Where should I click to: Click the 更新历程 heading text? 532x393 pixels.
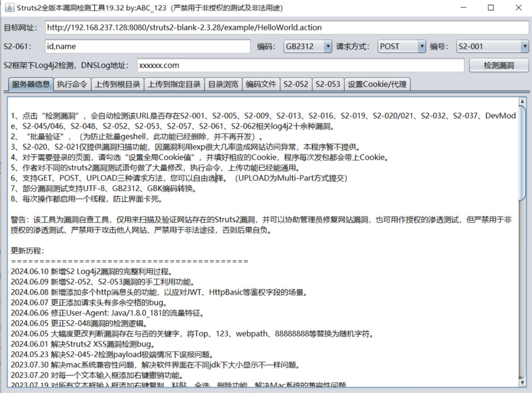(28, 251)
